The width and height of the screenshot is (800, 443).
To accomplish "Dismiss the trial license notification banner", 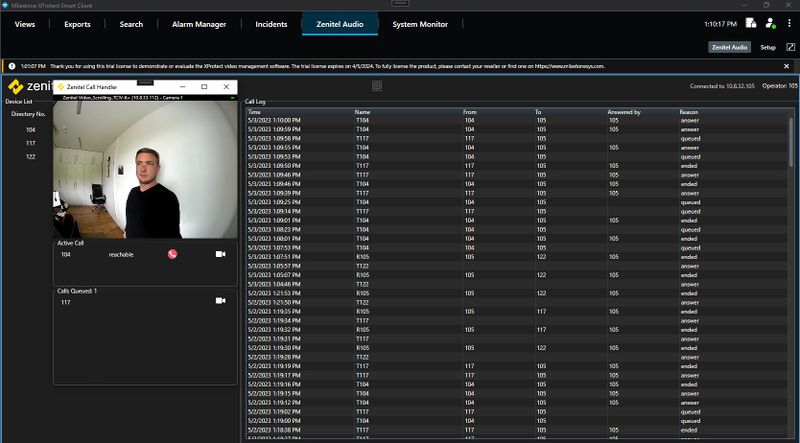I will [785, 66].
